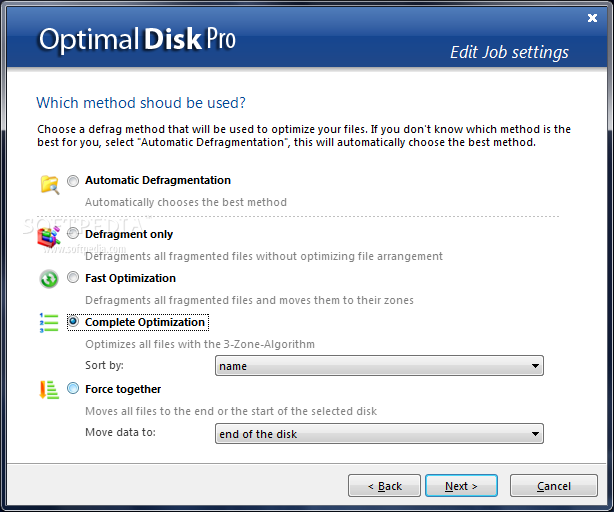Click the Defragment only colored blocks icon
The image size is (614, 512).
point(49,237)
